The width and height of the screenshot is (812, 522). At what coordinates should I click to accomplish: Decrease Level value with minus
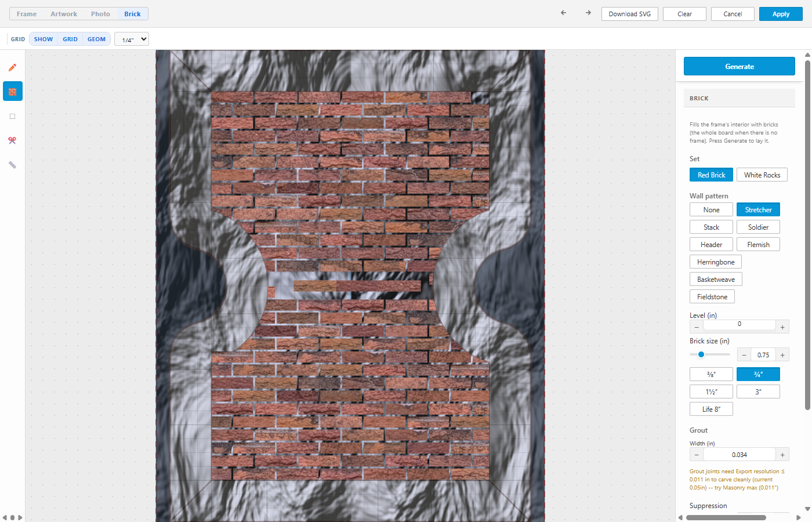coord(697,327)
